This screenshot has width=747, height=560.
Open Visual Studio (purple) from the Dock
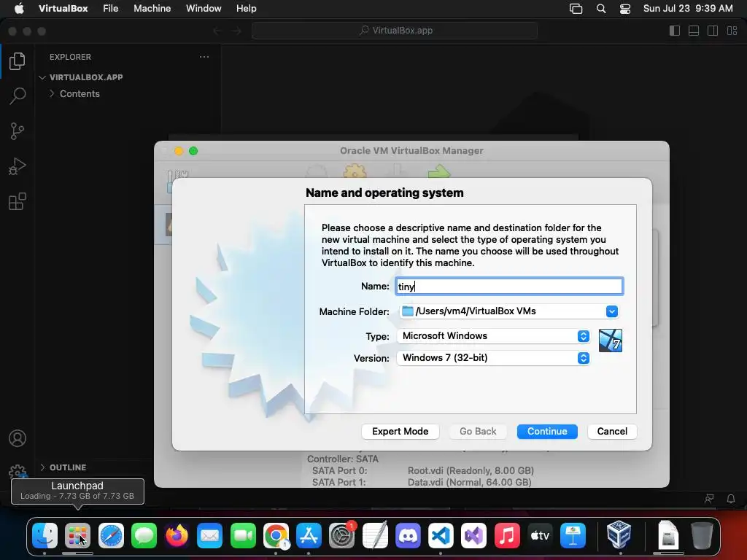click(x=474, y=536)
